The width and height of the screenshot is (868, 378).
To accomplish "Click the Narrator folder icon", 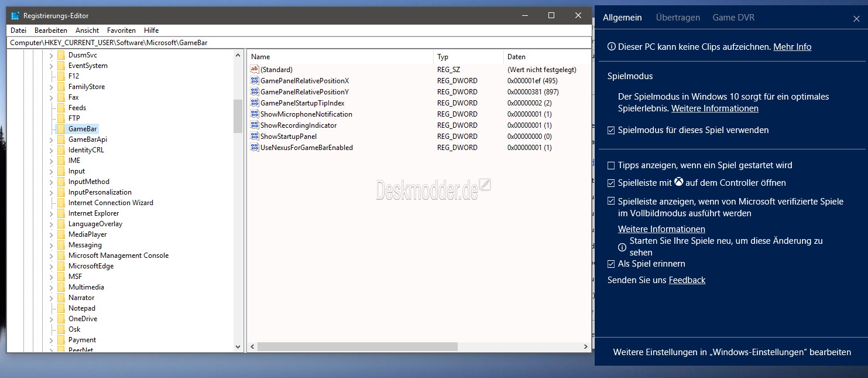I will (61, 298).
